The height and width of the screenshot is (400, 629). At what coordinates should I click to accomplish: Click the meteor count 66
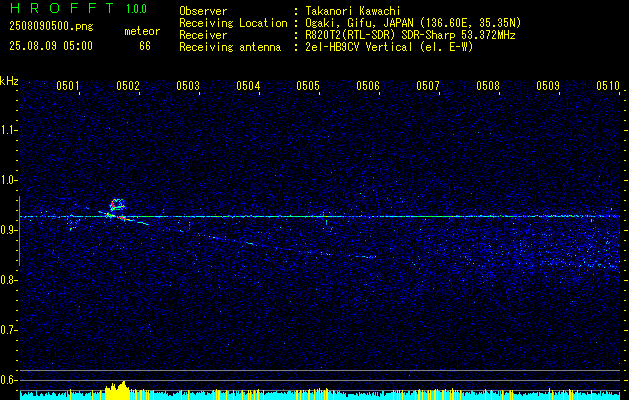tap(145, 46)
